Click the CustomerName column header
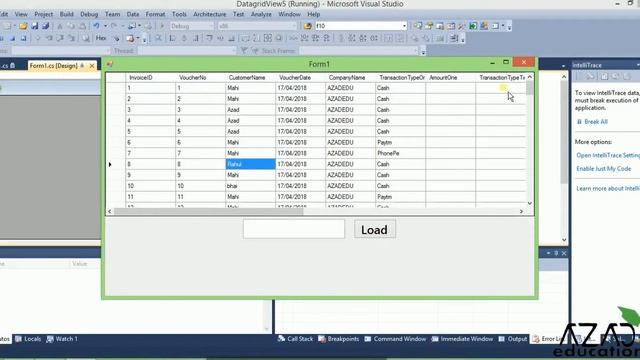This screenshot has height=360, width=640. pos(250,78)
